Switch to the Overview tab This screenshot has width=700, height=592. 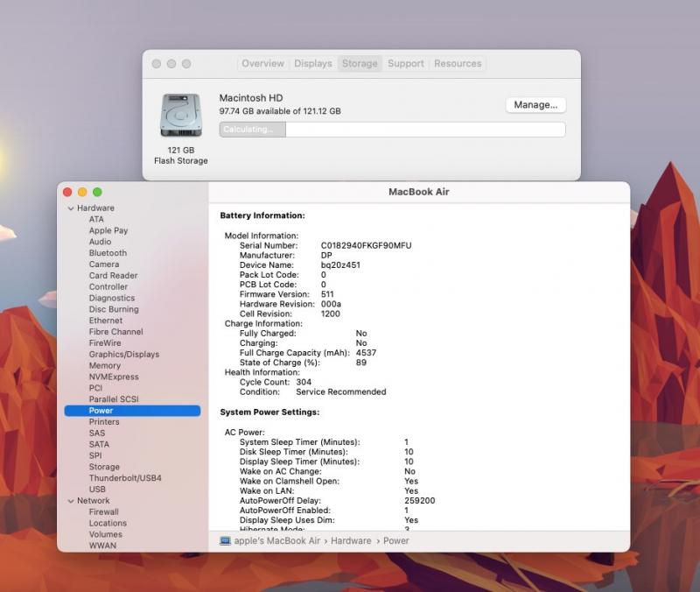[x=263, y=63]
